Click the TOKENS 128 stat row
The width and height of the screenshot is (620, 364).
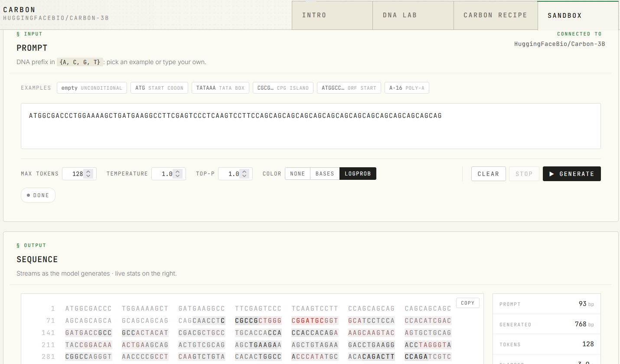(547, 344)
